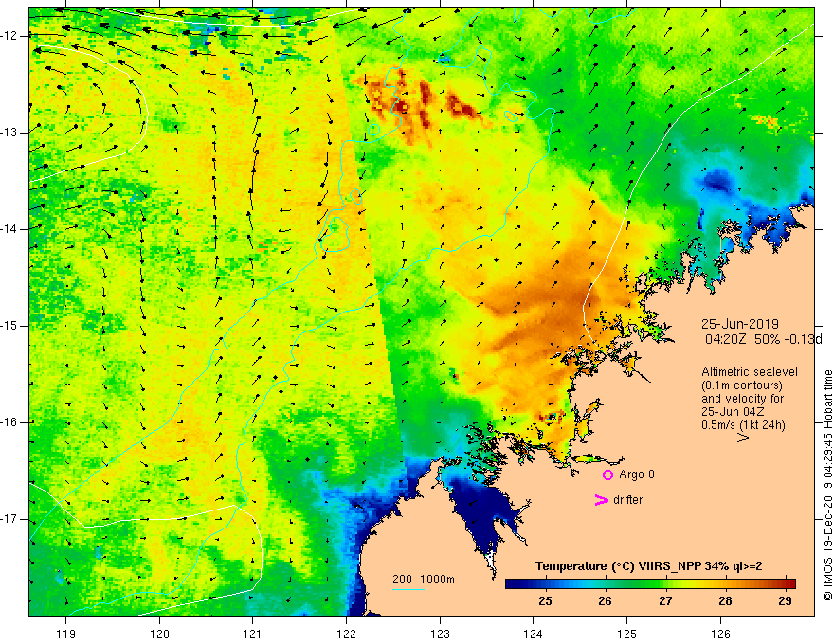Click the colorbar value 26
The height and width of the screenshot is (644, 834).
point(605,601)
